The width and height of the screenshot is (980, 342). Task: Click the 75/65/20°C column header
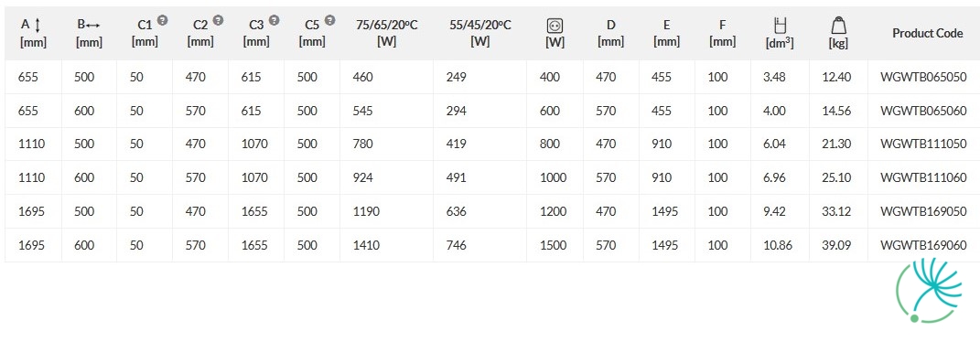click(x=387, y=33)
